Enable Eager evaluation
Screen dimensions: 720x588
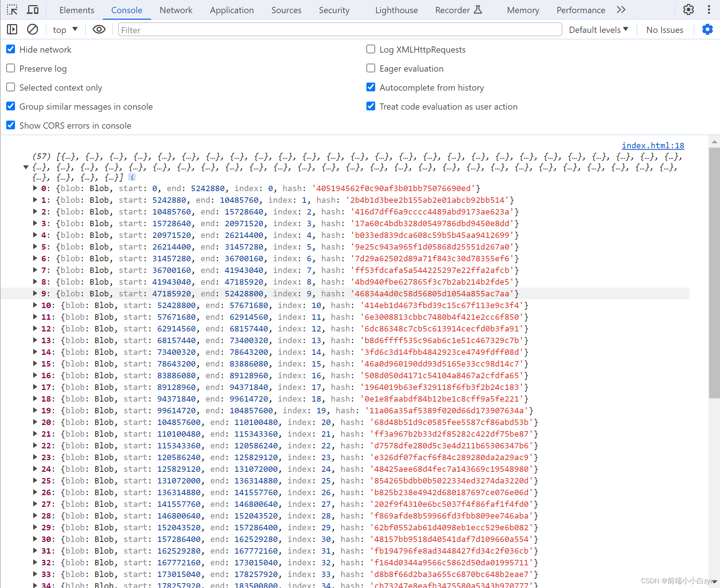click(x=371, y=68)
